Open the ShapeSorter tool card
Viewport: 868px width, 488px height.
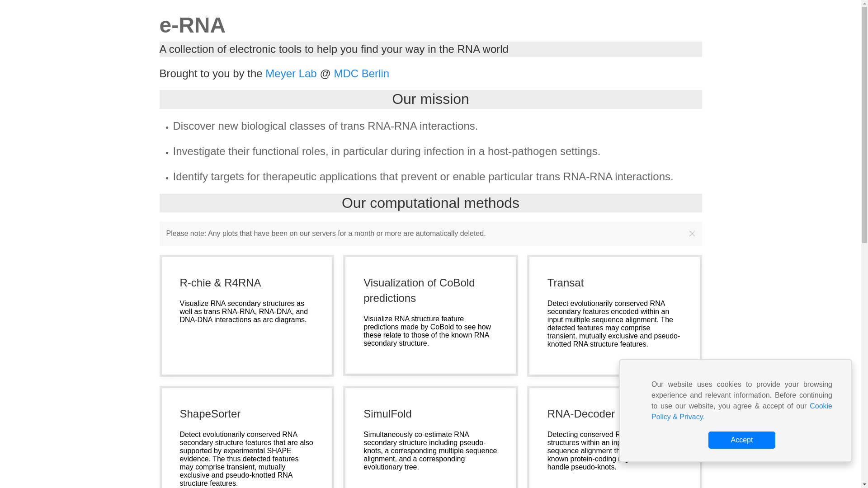tap(246, 437)
